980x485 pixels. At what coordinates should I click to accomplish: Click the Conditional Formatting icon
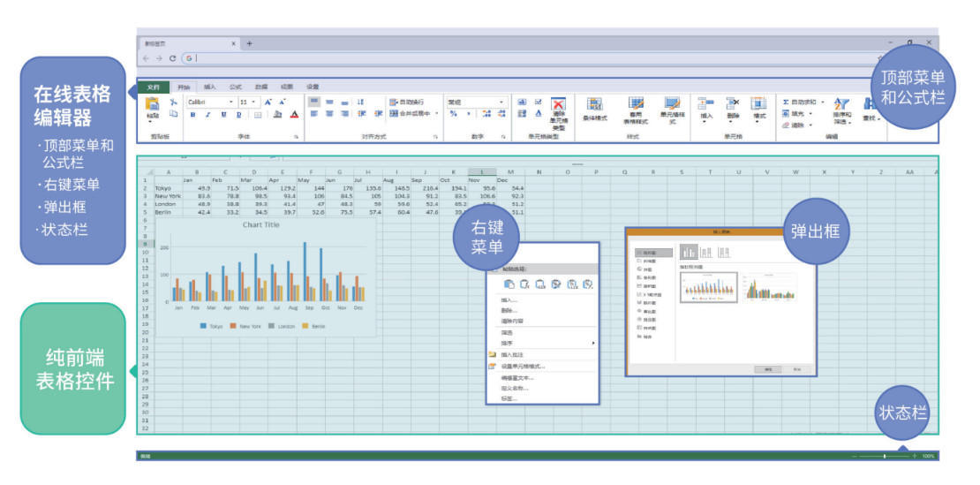click(595, 105)
